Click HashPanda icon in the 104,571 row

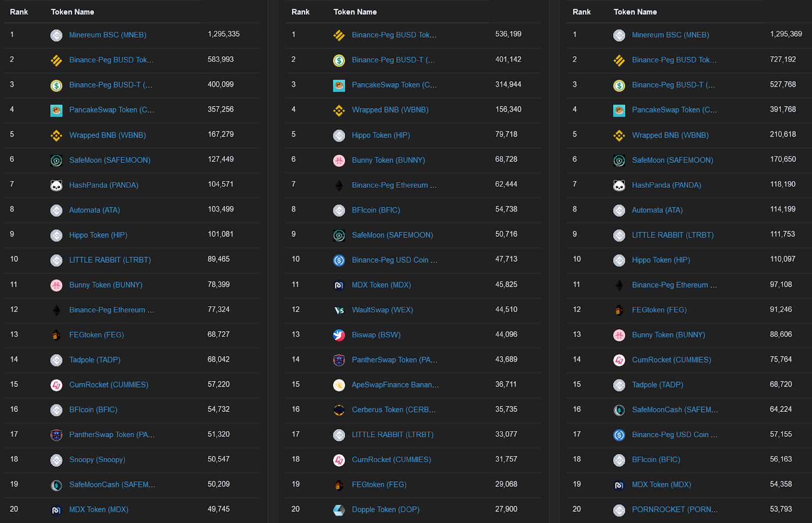click(56, 186)
